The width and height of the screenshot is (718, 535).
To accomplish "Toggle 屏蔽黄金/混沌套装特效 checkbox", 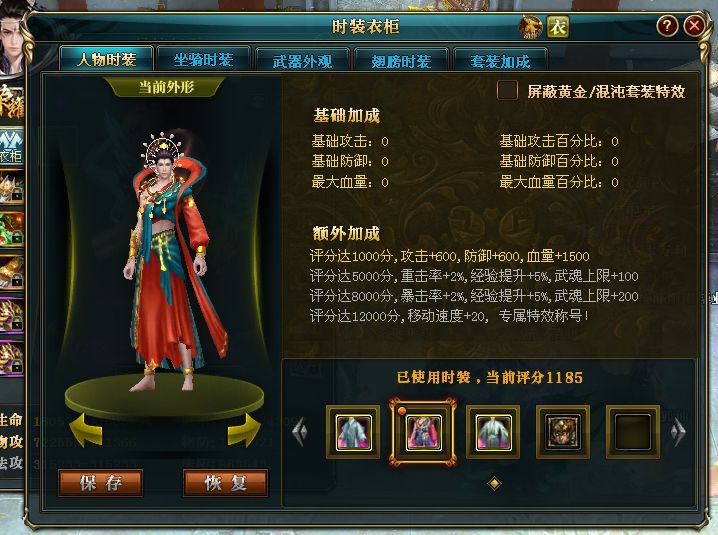I will click(507, 90).
